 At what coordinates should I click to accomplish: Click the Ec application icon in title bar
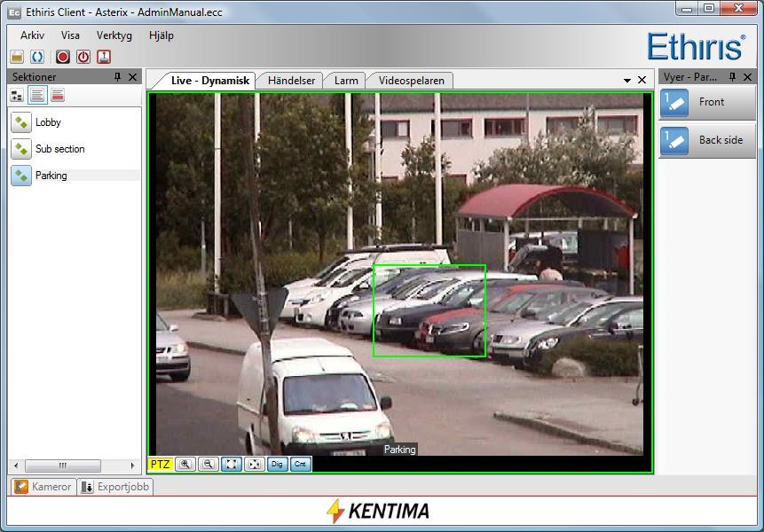tap(14, 12)
